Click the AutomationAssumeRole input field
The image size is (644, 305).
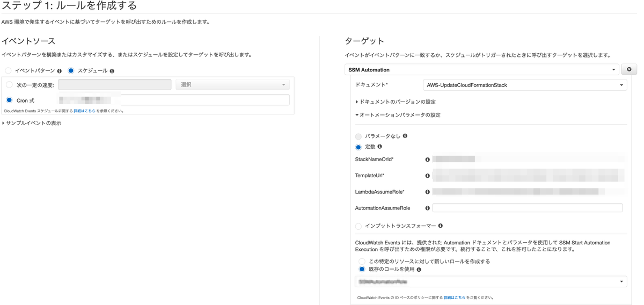pos(528,208)
